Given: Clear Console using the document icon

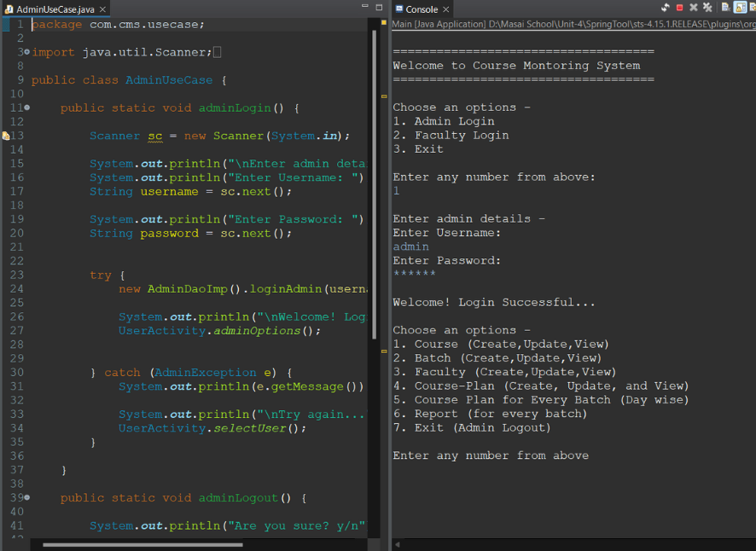Looking at the screenshot, I should [x=725, y=7].
